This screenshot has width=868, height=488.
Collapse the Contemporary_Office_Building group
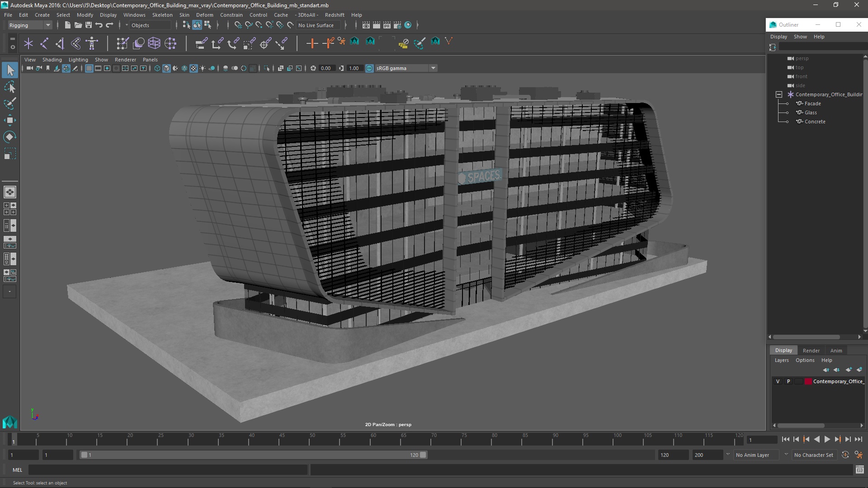[779, 94]
